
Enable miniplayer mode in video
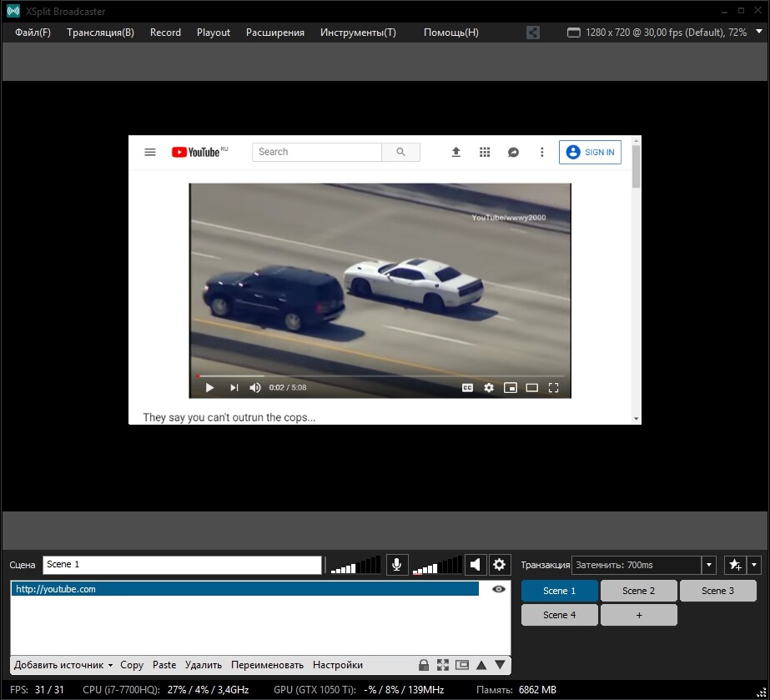pyautogui.click(x=511, y=388)
